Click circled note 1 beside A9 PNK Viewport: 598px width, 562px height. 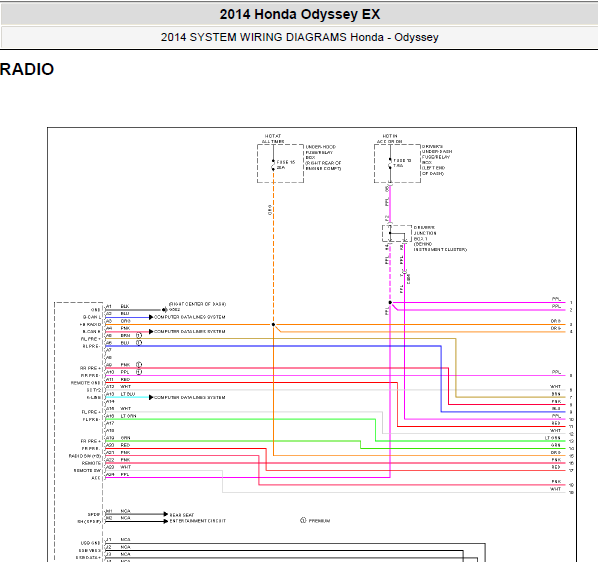[139, 365]
